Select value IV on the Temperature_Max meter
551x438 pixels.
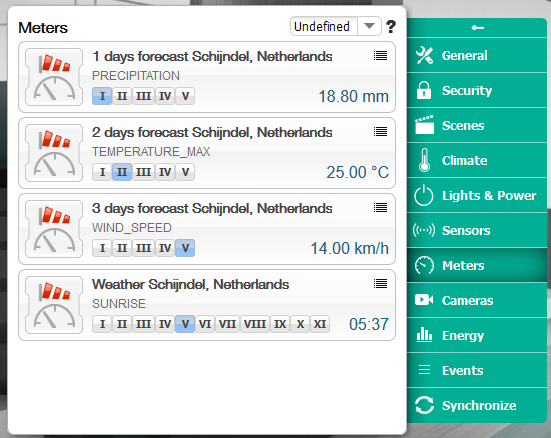tap(165, 172)
